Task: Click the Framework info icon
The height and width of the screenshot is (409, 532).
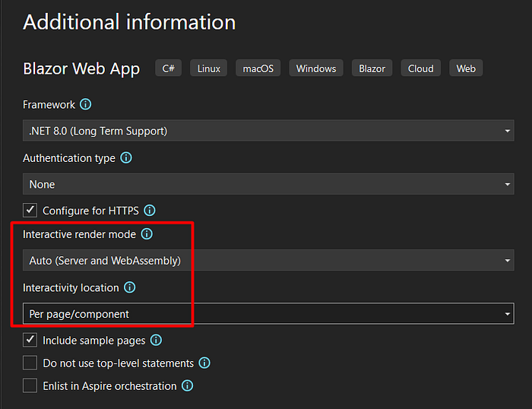Action: click(x=85, y=104)
